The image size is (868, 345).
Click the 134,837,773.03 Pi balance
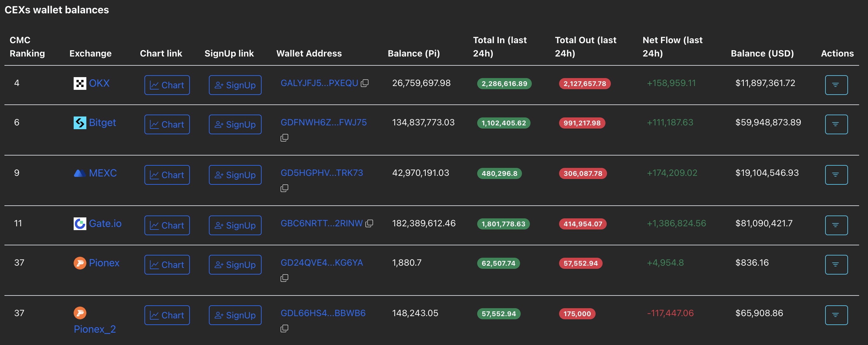pyautogui.click(x=423, y=123)
